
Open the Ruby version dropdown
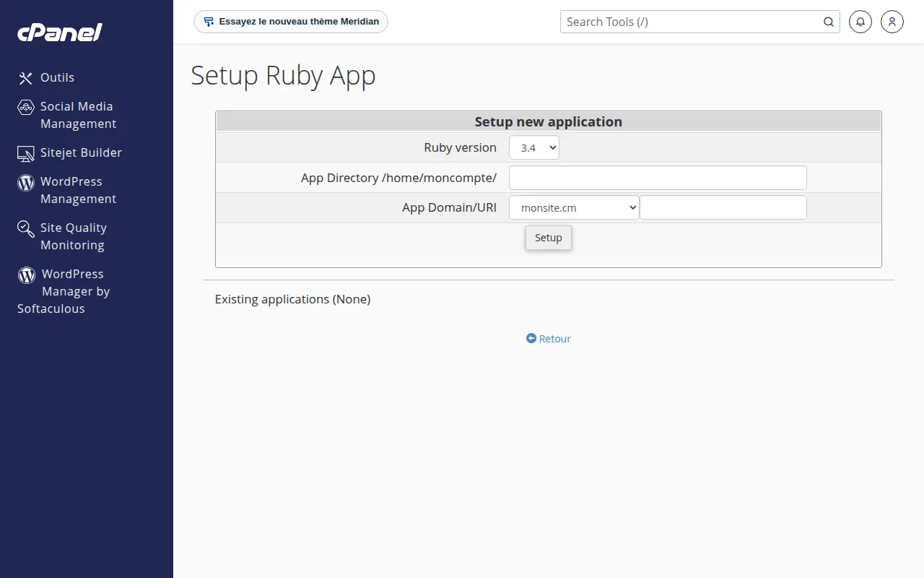tap(534, 147)
